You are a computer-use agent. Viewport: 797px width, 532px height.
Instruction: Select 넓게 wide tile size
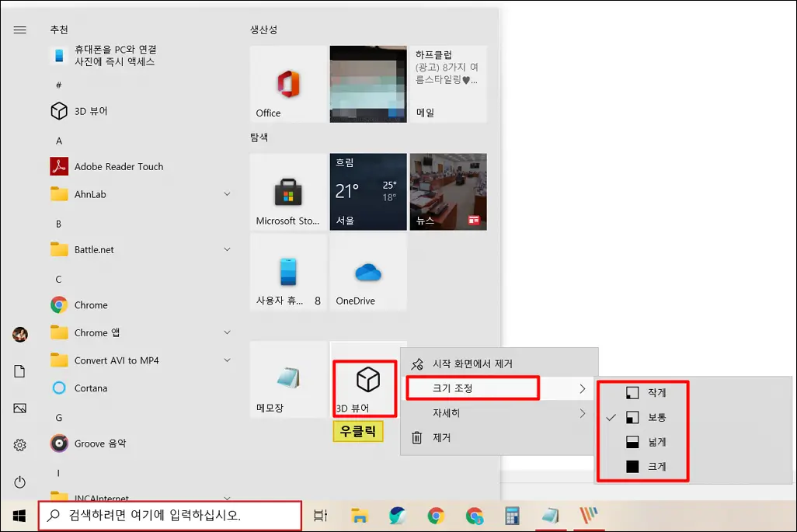(x=656, y=443)
